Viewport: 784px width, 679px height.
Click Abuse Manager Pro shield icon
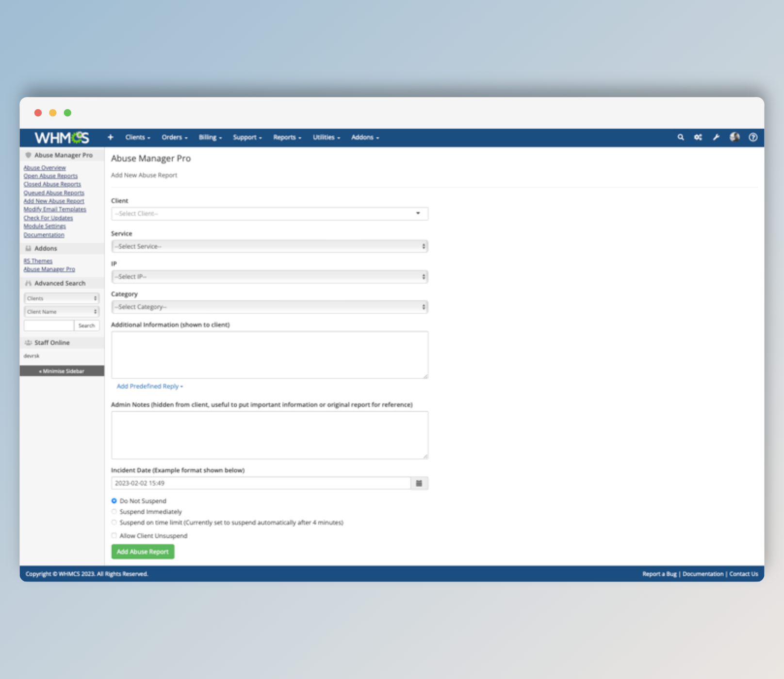(x=28, y=155)
